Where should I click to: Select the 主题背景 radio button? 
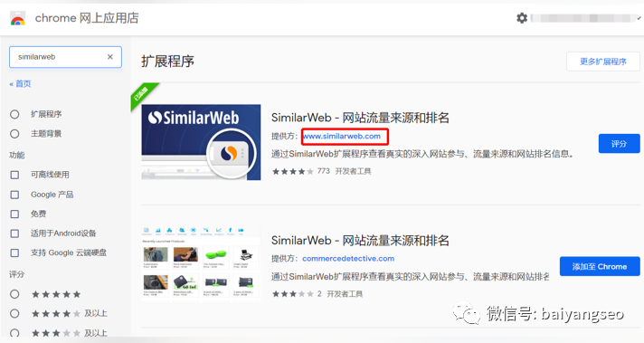[14, 134]
